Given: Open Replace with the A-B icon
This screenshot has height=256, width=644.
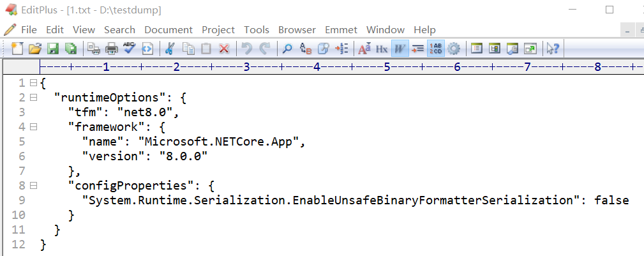Looking at the screenshot, I should pyautogui.click(x=306, y=49).
